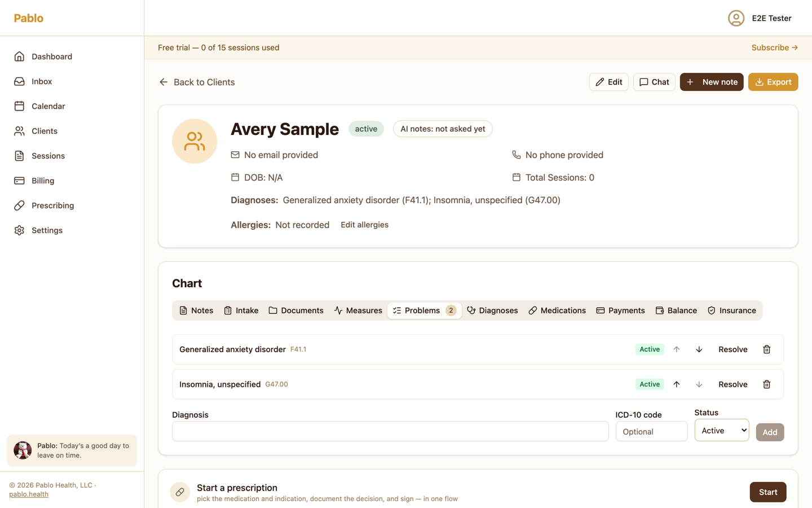View the Medications tab

[557, 310]
